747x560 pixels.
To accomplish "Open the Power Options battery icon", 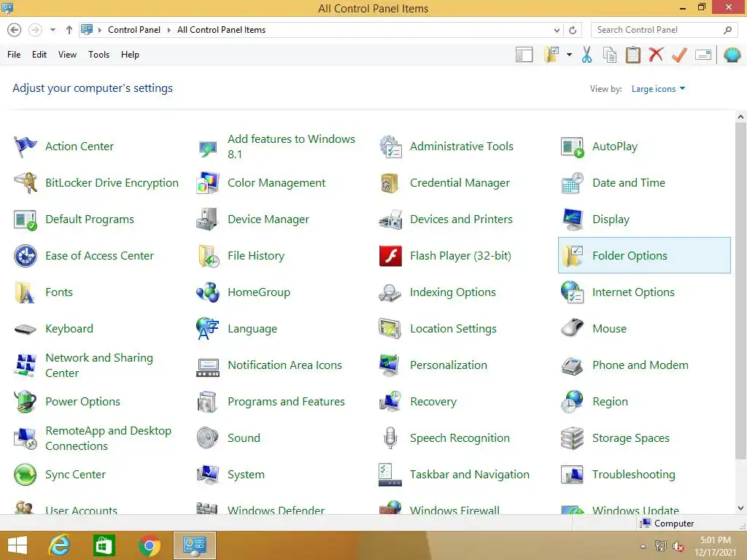I will (x=25, y=402).
